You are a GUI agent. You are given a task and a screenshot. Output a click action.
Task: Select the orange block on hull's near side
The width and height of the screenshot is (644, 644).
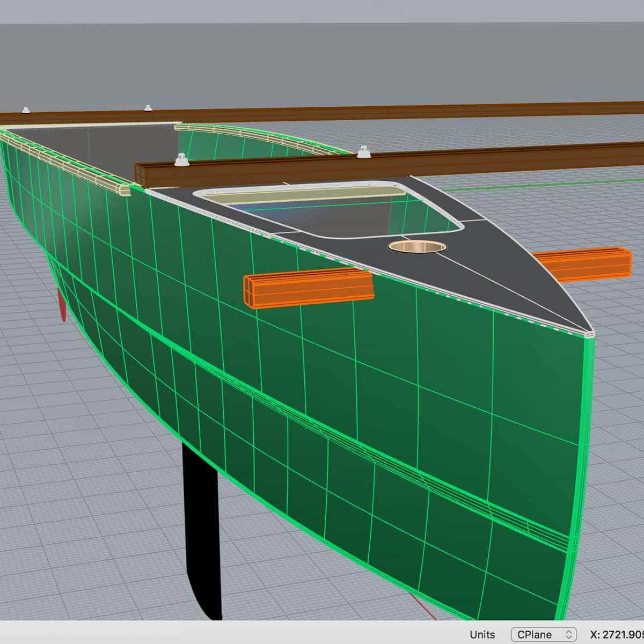(309, 290)
